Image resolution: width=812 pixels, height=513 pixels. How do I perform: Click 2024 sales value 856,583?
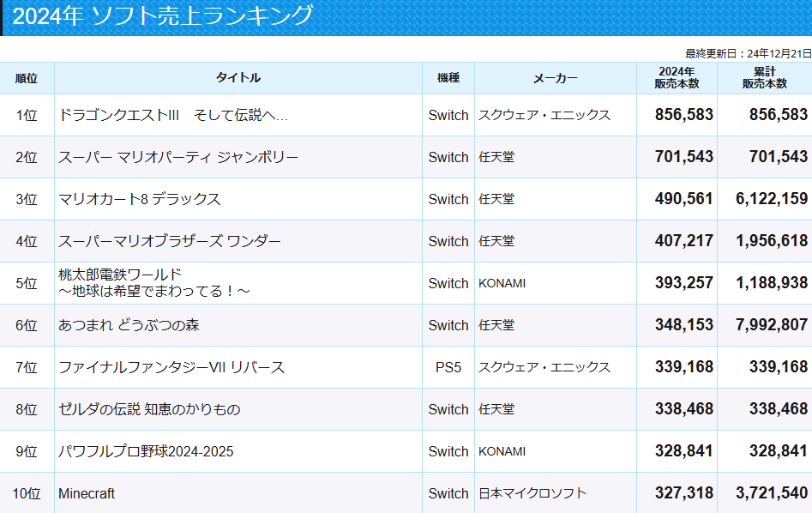684,114
